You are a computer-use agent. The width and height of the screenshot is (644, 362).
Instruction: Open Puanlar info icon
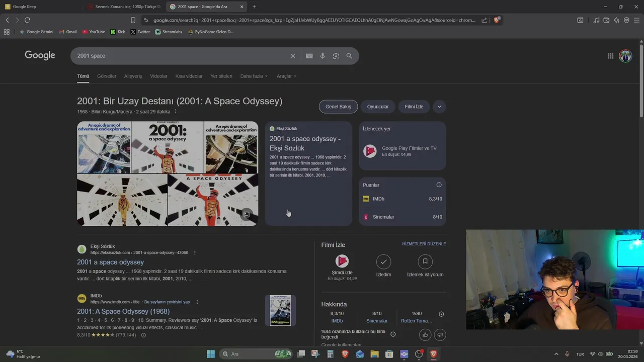point(439,185)
